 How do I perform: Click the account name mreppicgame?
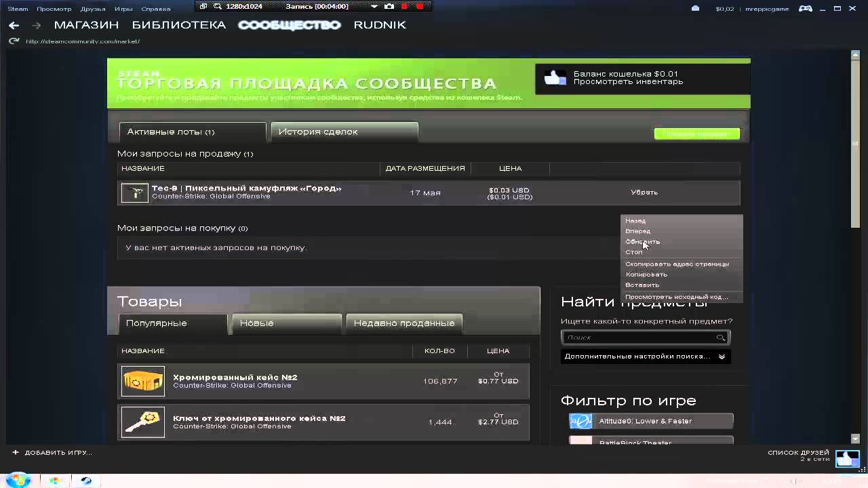[x=767, y=9]
